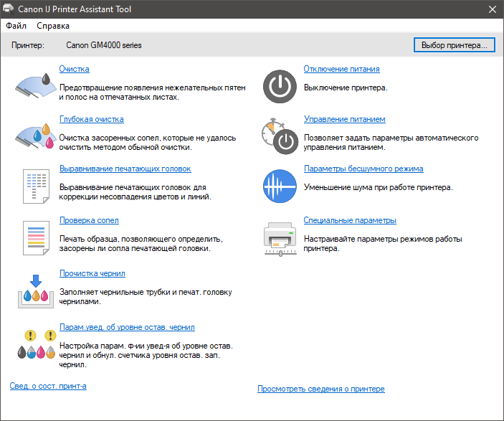Open the Выравнивание печатающих головок link
This screenshot has width=504, height=421.
pyautogui.click(x=125, y=169)
